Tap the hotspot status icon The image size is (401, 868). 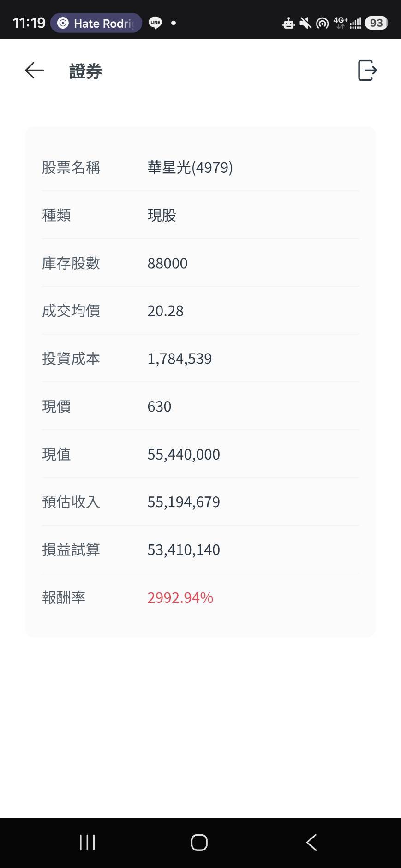[x=322, y=23]
